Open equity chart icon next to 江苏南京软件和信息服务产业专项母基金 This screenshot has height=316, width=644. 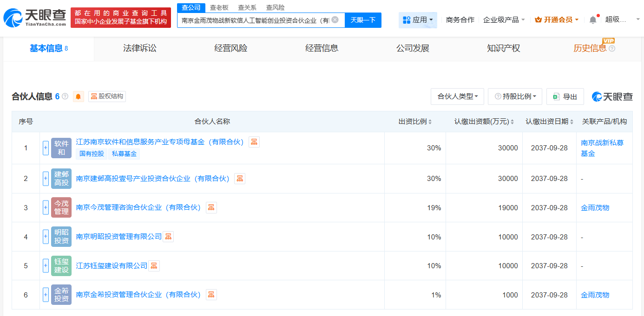pos(254,142)
